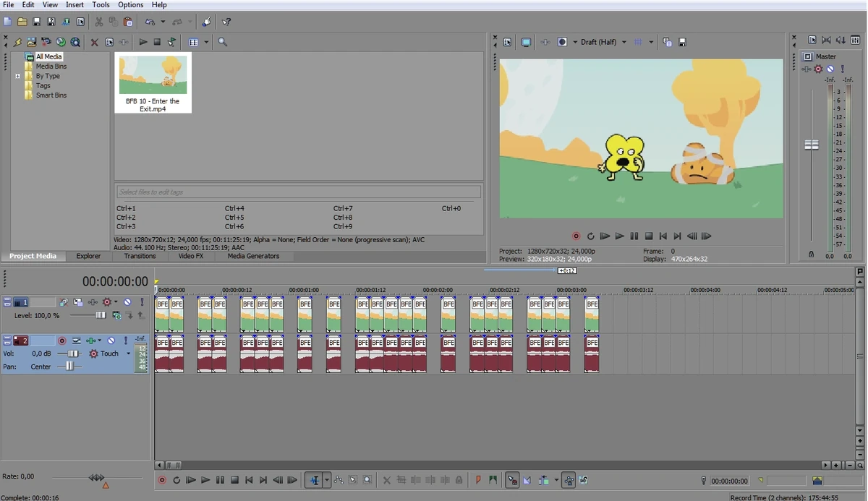Toggle loop playback in timeline transport
The width and height of the screenshot is (868, 501).
(x=176, y=480)
